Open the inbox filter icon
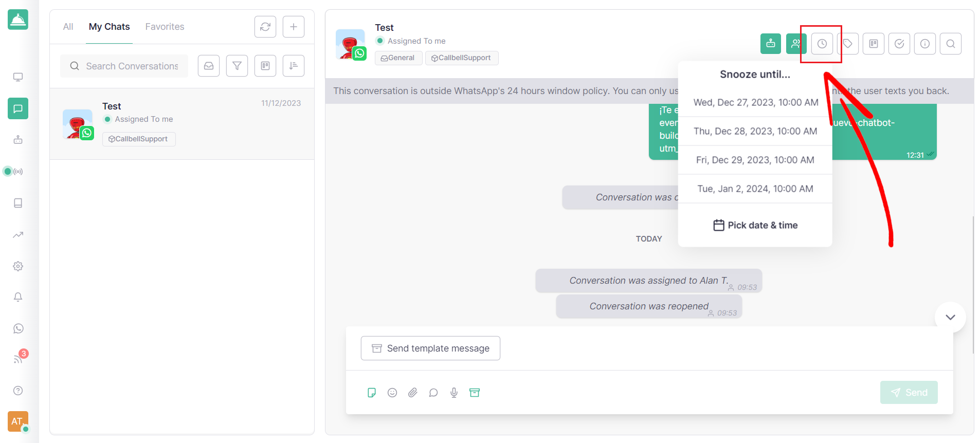Screen dimensions: 980x443 pos(209,66)
